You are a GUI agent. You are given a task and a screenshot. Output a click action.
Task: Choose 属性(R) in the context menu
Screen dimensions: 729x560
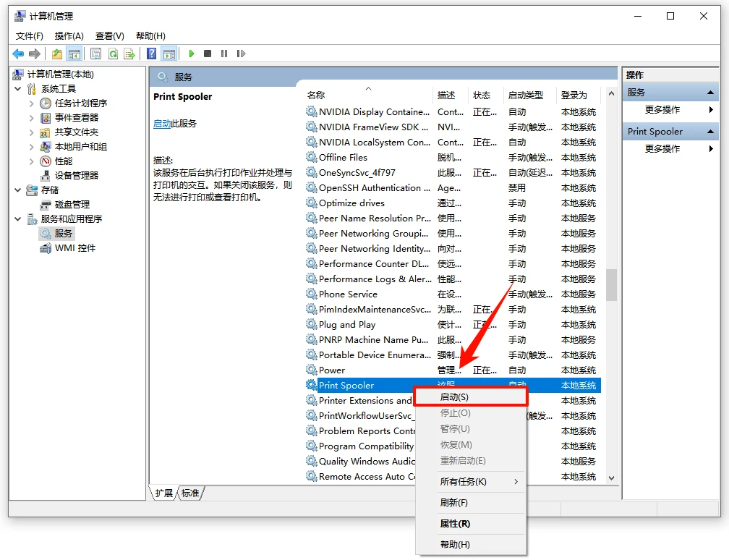pos(471,524)
